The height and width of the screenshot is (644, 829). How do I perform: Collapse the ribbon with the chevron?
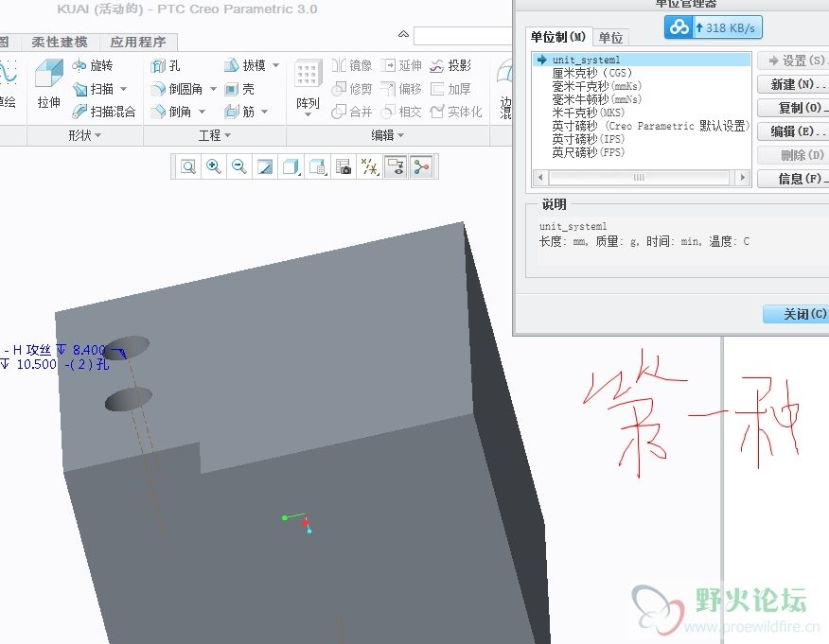click(x=403, y=34)
